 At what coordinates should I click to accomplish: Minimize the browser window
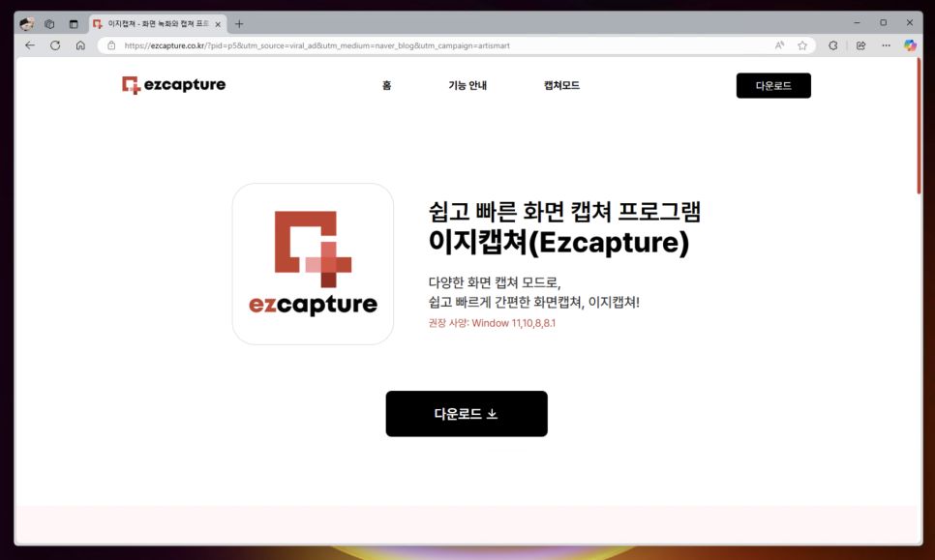coord(857,22)
